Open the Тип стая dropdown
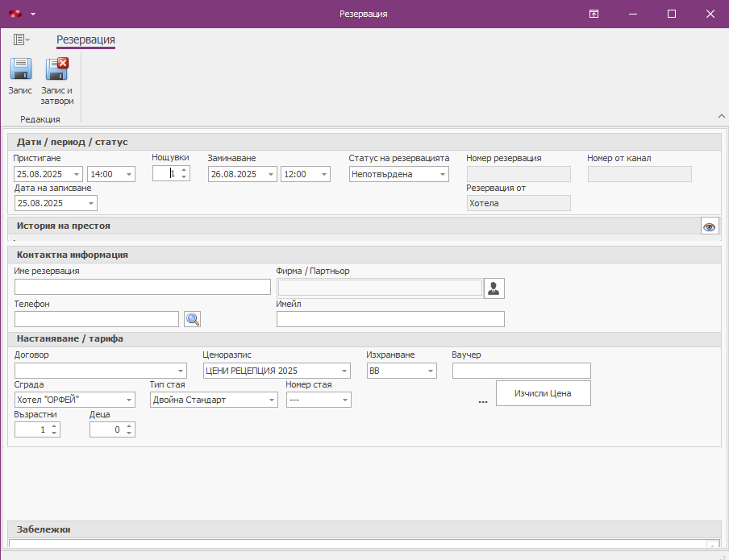 pos(272,400)
